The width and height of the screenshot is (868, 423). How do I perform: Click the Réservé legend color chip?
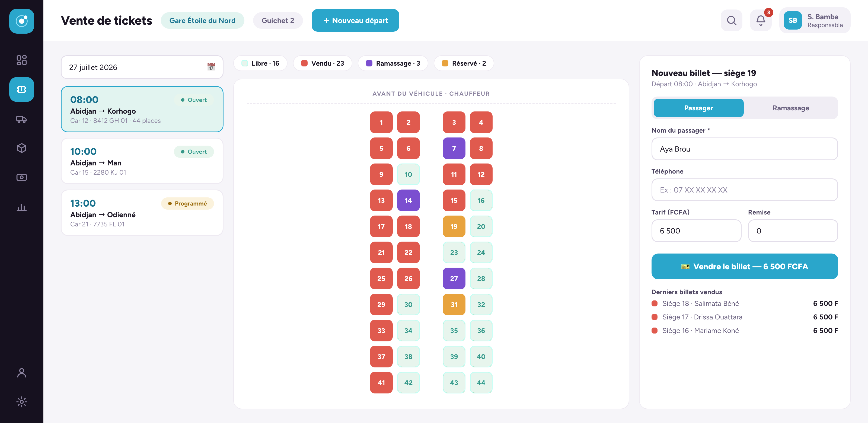coord(445,63)
